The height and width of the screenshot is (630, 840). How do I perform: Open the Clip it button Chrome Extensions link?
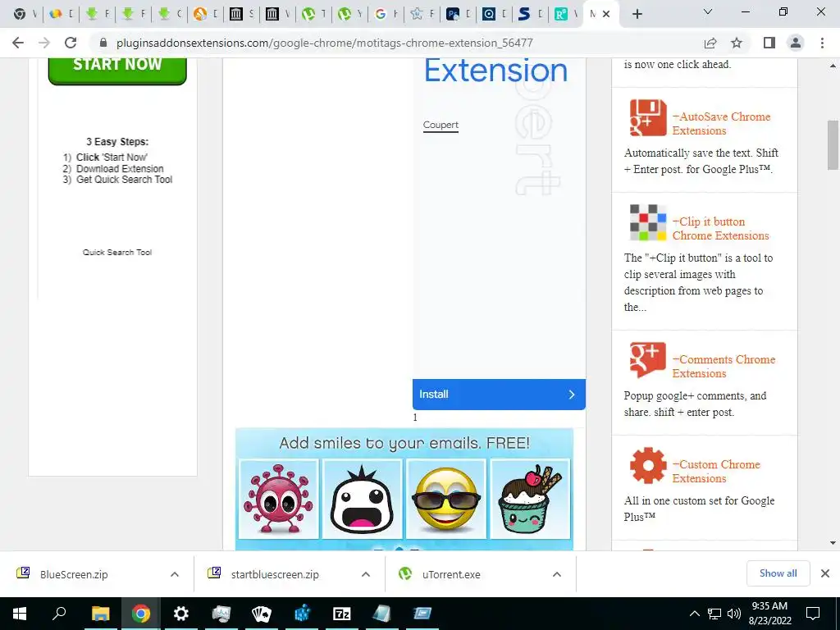tap(720, 229)
